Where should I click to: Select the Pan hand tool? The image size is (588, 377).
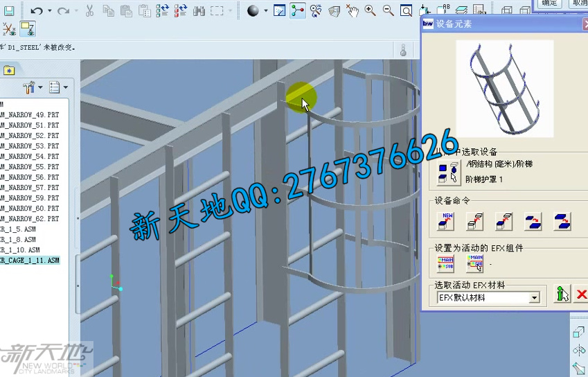(x=352, y=10)
